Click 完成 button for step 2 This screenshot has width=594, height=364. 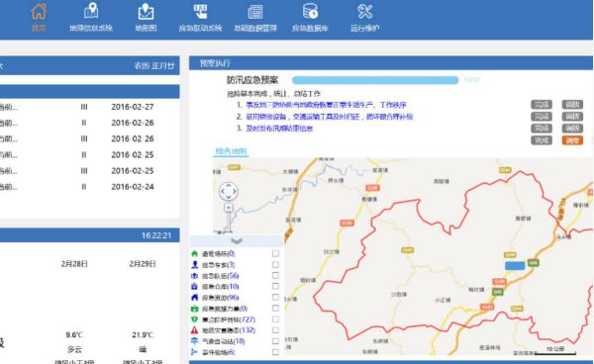(x=542, y=117)
